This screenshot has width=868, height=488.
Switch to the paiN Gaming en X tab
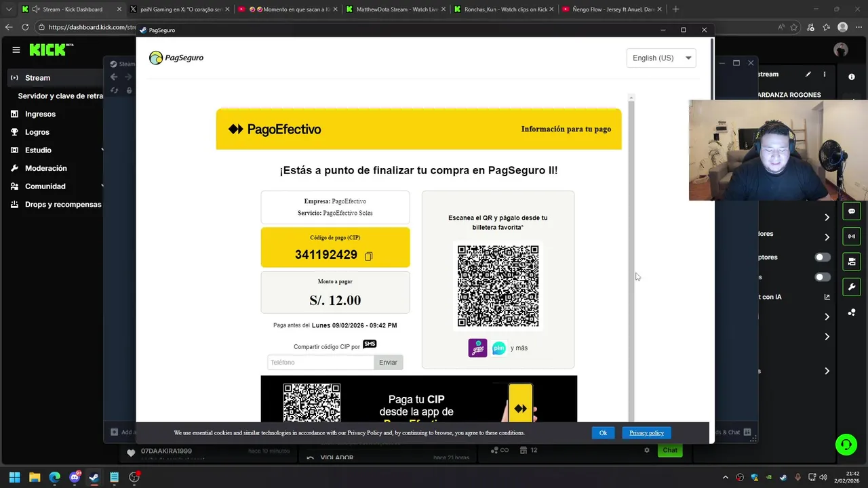click(180, 9)
